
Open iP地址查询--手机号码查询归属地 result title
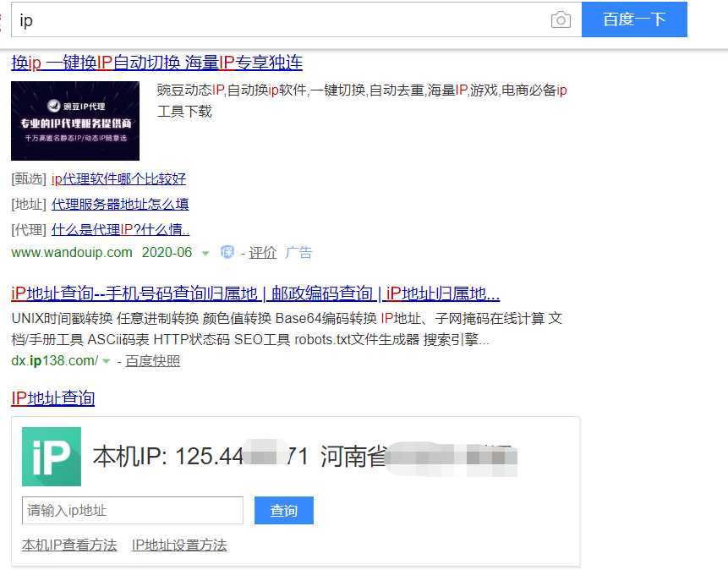[255, 293]
